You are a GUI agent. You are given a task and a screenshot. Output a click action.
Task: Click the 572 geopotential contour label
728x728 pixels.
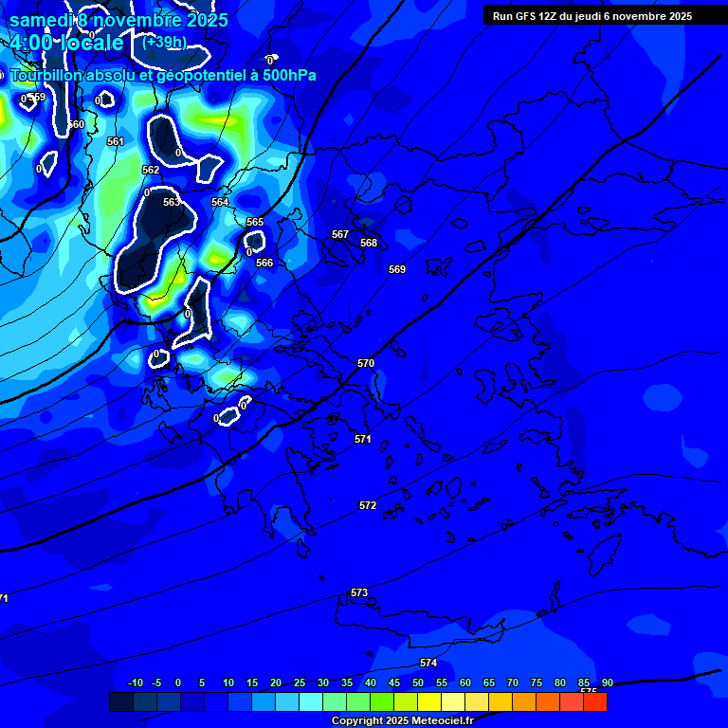point(368,505)
